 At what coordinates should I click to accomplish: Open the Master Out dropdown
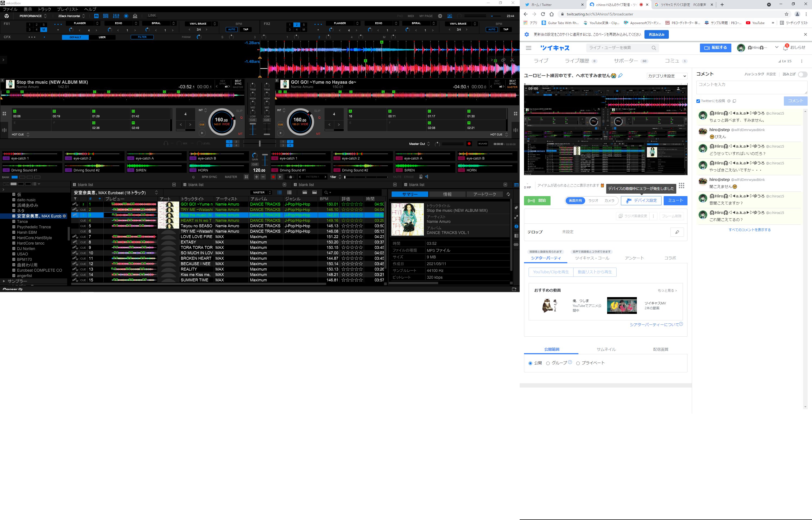point(419,144)
